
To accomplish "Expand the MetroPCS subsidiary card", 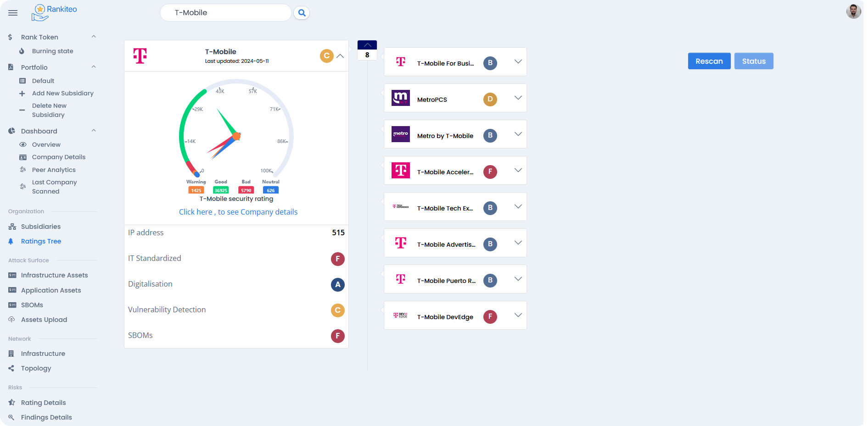I will [x=518, y=98].
